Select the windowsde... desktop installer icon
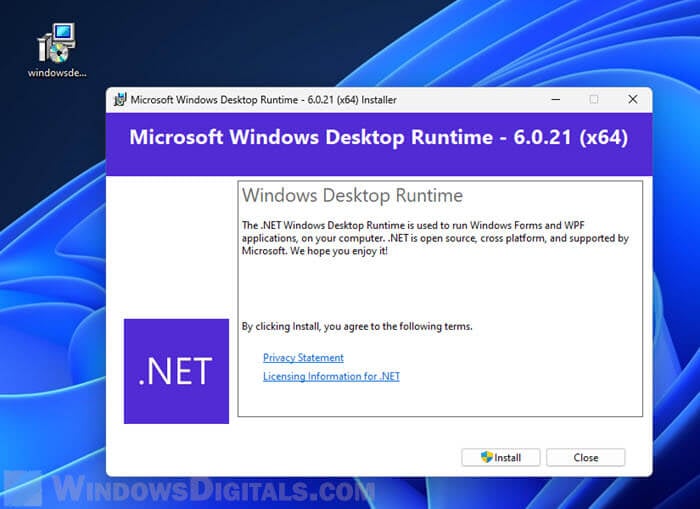700x509 pixels. (57, 50)
